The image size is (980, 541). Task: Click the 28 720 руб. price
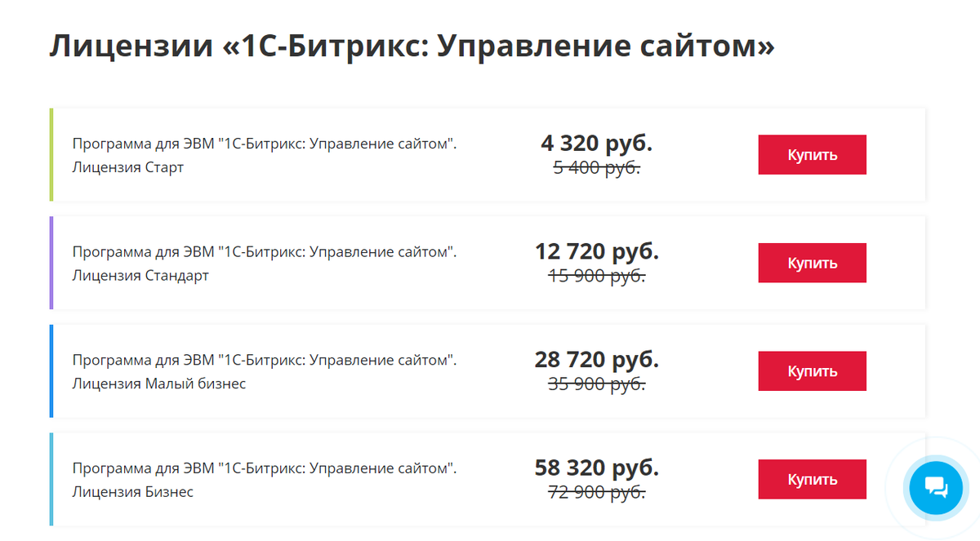click(x=596, y=359)
